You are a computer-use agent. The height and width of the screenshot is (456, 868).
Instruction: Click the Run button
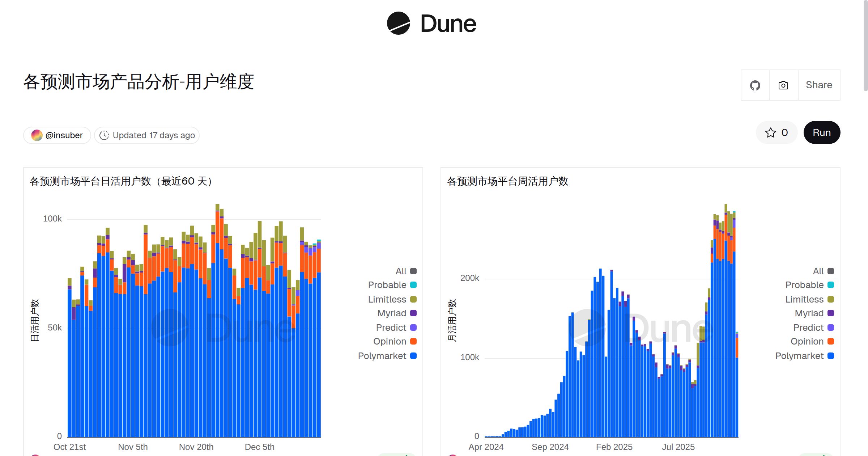click(x=822, y=132)
